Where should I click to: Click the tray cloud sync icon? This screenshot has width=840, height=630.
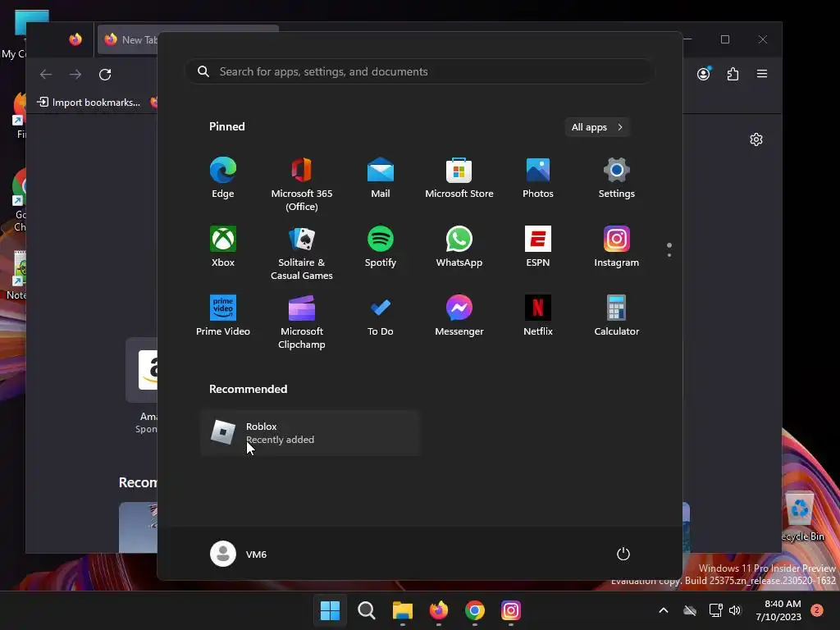690,610
